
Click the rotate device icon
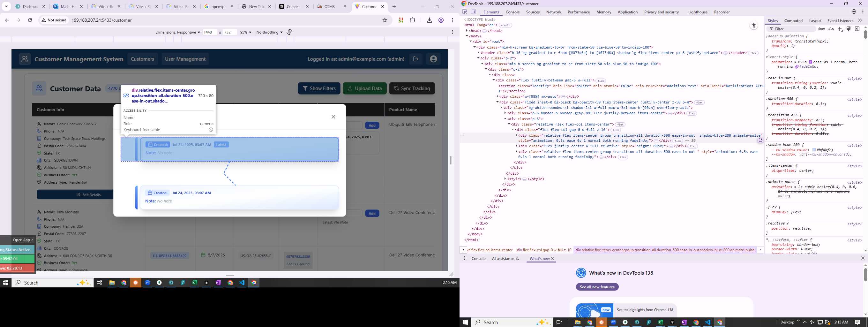[289, 32]
